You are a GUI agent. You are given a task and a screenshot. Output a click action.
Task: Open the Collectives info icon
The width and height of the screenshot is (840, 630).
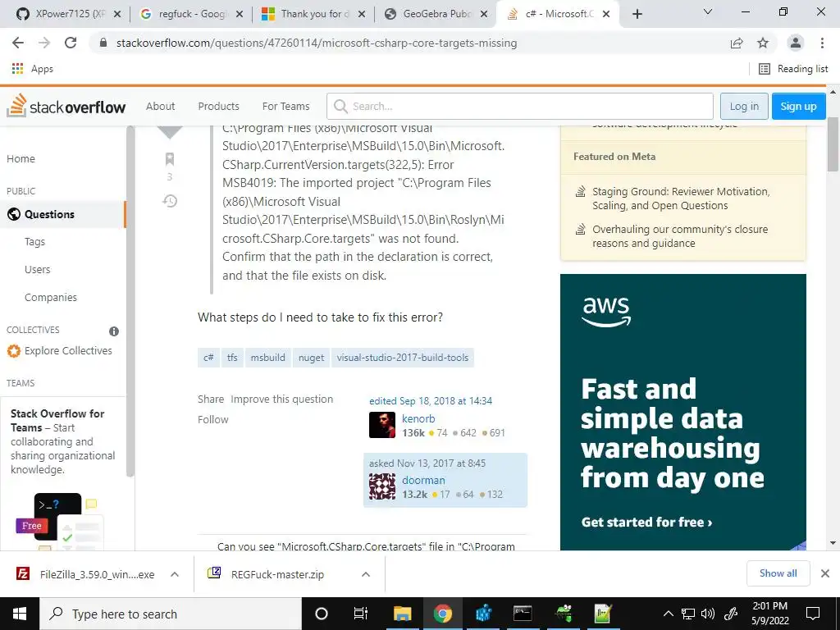pos(113,331)
